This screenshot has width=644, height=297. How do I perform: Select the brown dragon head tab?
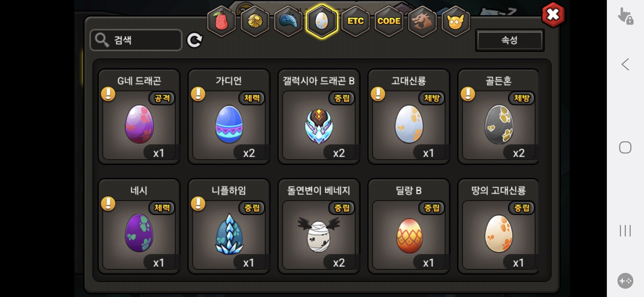422,21
